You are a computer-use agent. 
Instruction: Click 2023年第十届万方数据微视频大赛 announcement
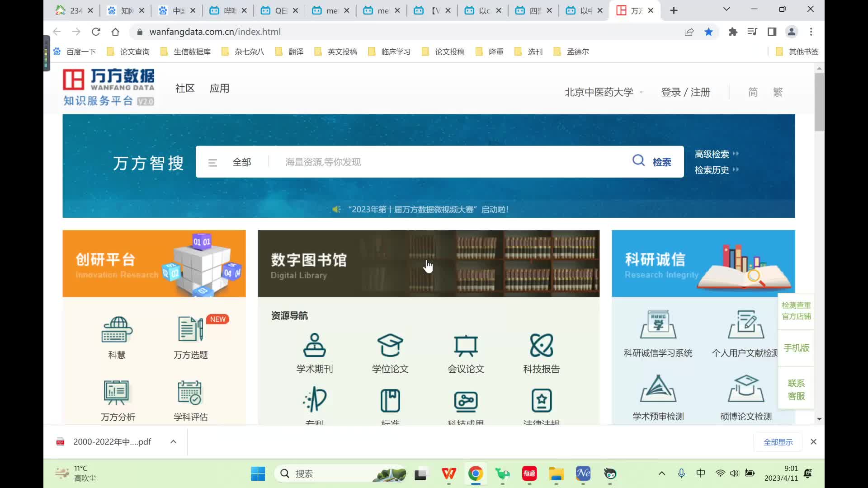428,210
